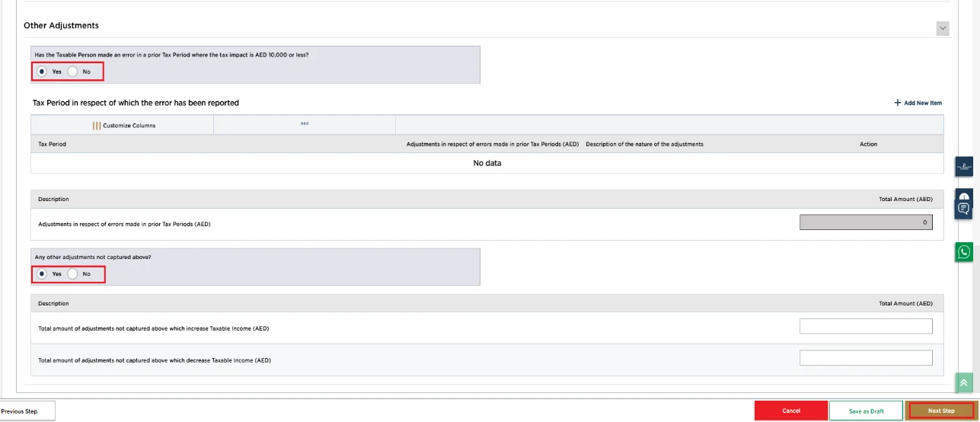Open the WhatsApp chat icon
The height and width of the screenshot is (422, 980).
pyautogui.click(x=965, y=252)
